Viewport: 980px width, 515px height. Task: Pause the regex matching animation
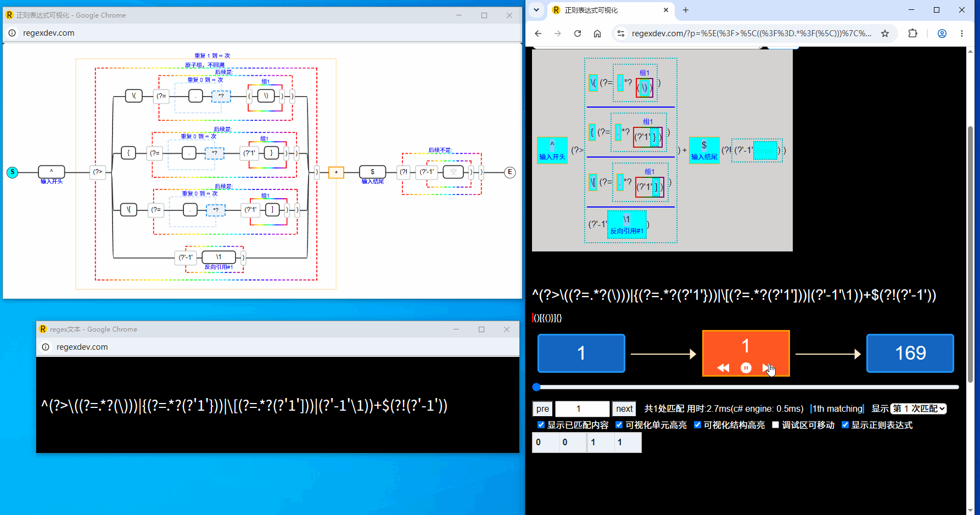(x=746, y=368)
